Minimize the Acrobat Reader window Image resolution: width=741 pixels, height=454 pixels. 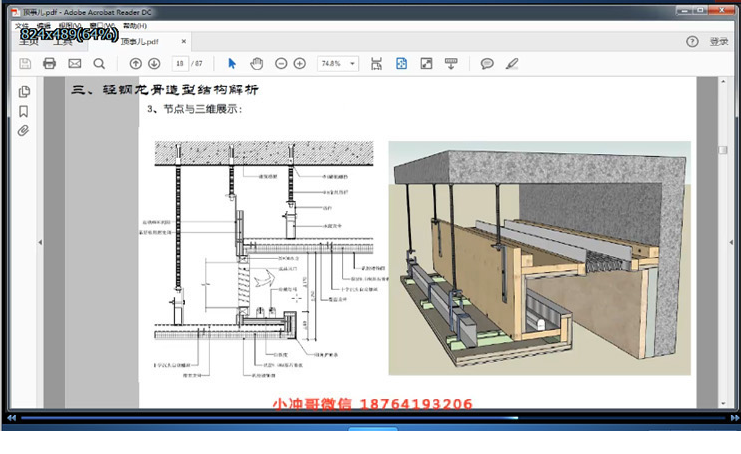point(684,10)
